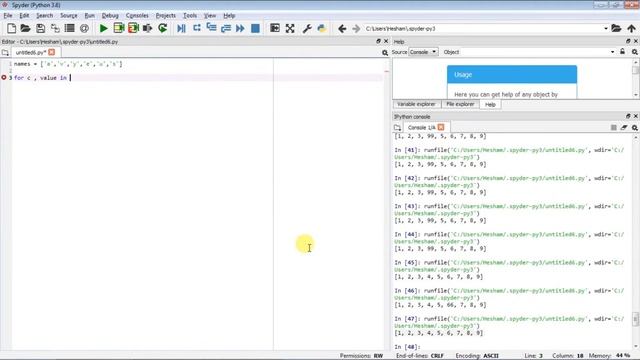640x360 pixels.
Task: Open the File menu
Action: 8,16
